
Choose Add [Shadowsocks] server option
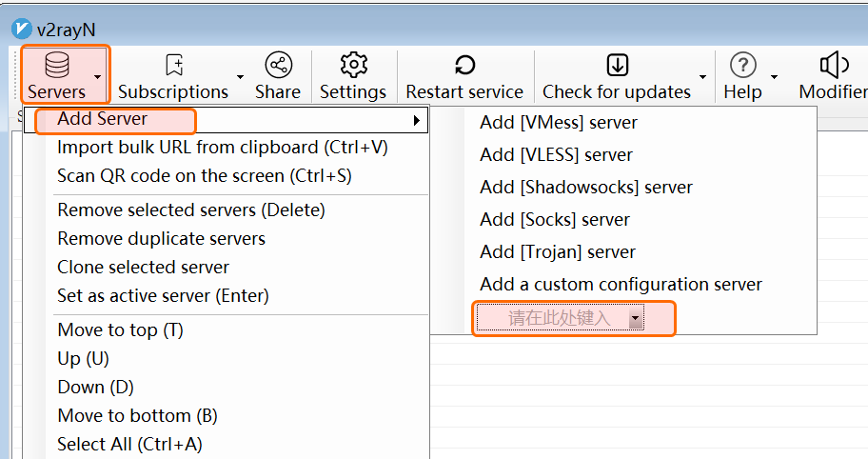585,187
